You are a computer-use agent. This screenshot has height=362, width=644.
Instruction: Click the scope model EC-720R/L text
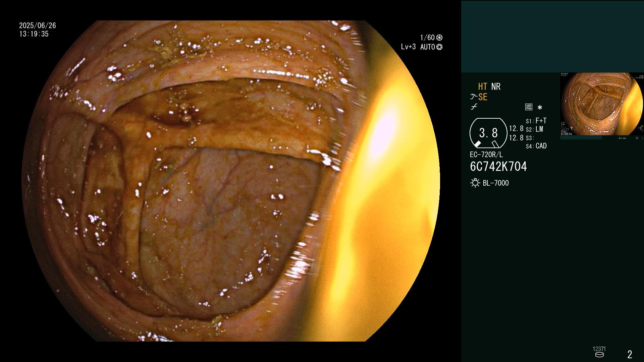click(486, 155)
